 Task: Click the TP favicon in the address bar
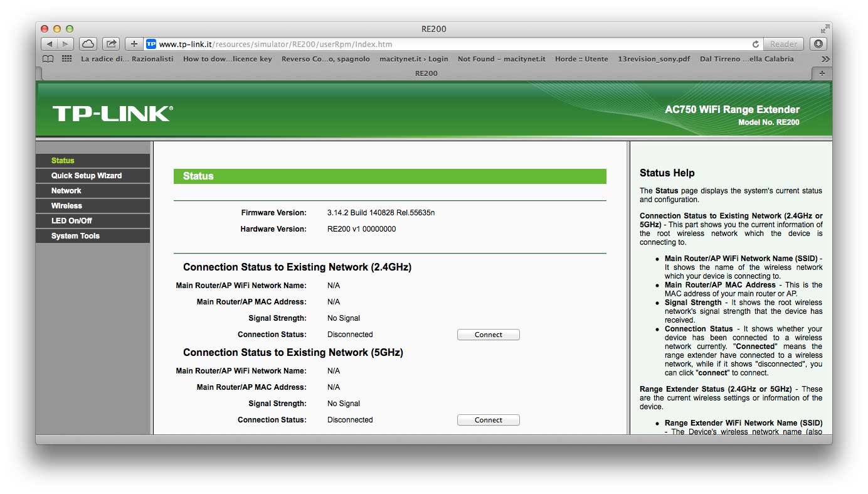[151, 44]
